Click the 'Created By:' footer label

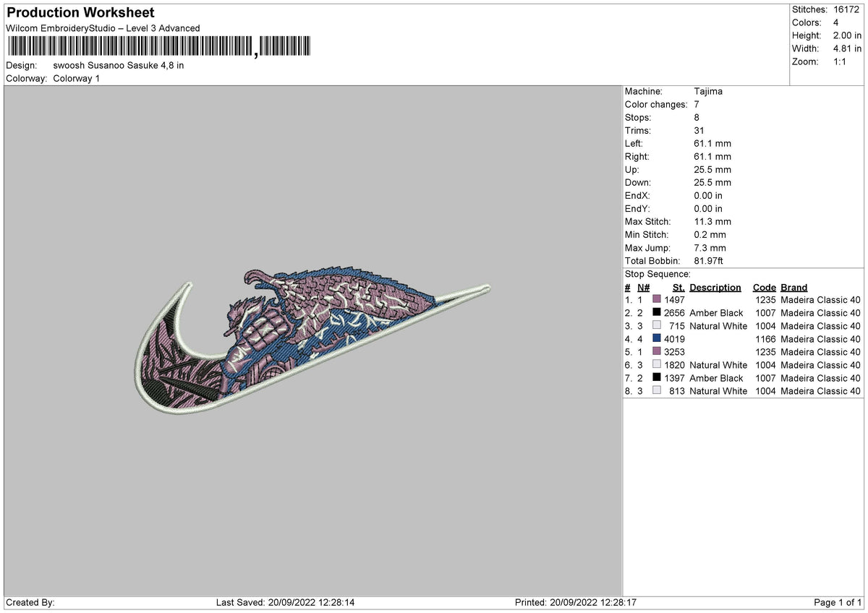30,603
